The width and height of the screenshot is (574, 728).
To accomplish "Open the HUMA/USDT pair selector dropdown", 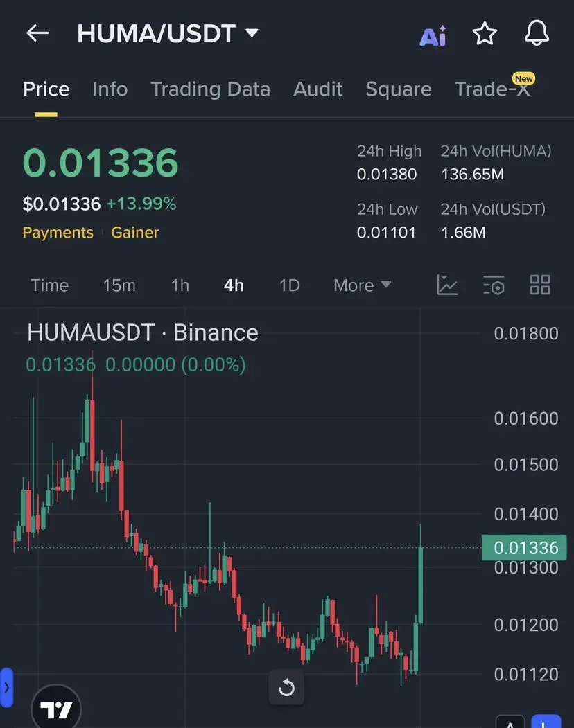I will pos(167,33).
